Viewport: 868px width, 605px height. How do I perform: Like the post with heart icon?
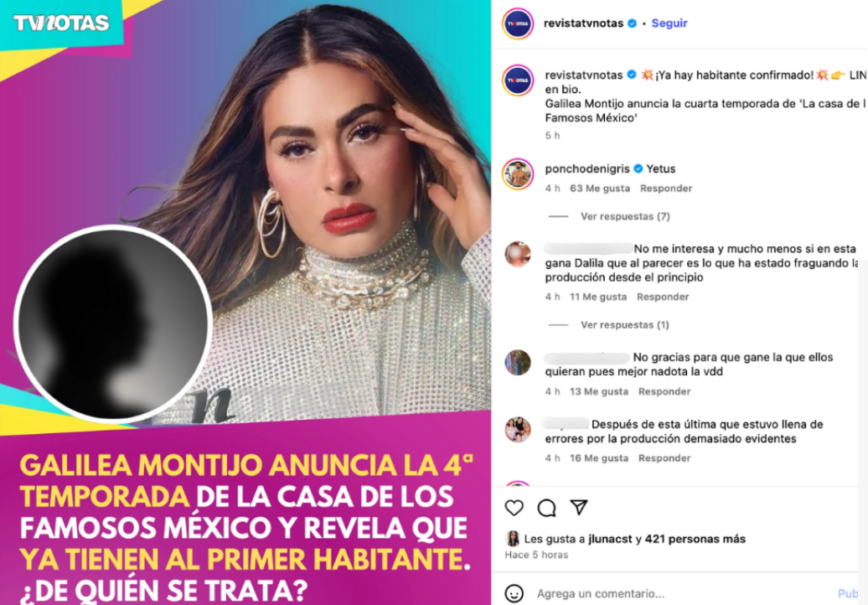tap(514, 508)
